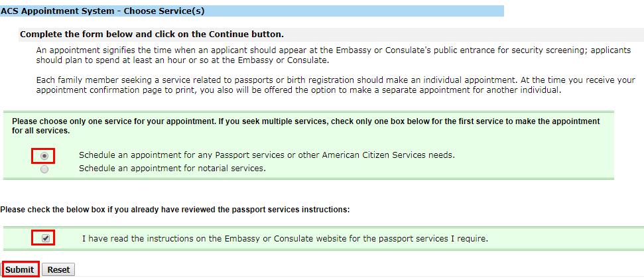Choose the notarial services radio button
Image resolution: width=644 pixels, height=278 pixels.
tap(44, 169)
